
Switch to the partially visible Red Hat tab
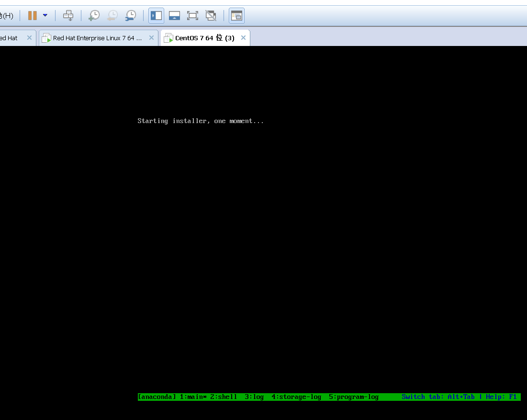click(9, 38)
